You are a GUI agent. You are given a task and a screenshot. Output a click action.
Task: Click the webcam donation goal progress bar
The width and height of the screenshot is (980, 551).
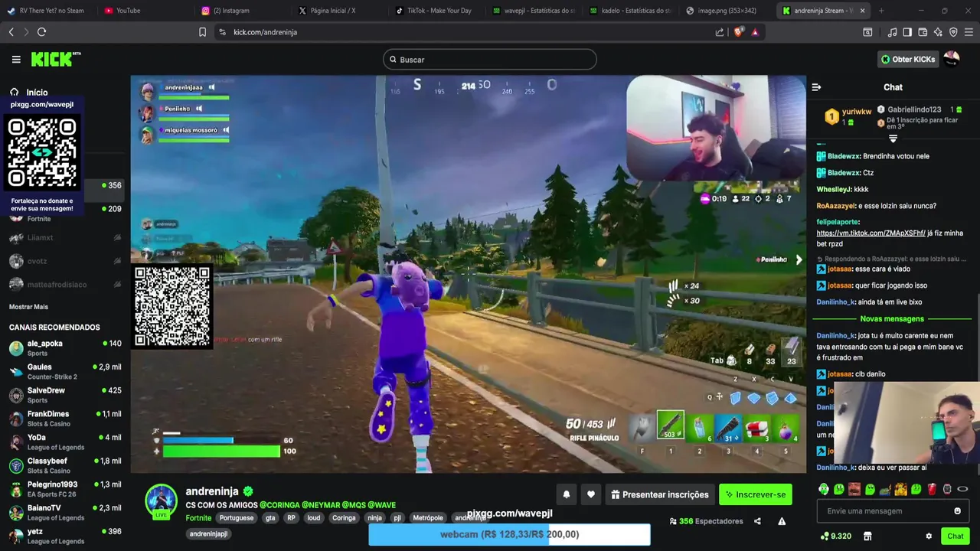(509, 534)
